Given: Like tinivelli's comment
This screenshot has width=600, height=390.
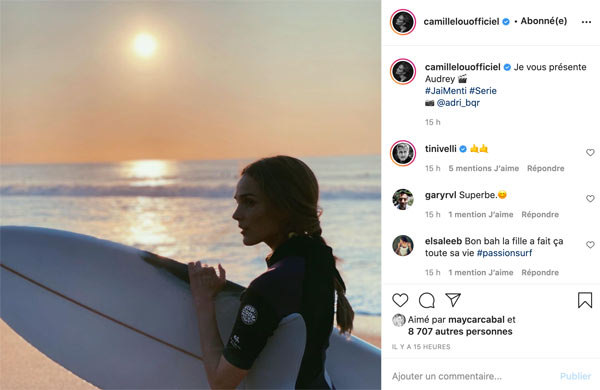Looking at the screenshot, I should 590,152.
